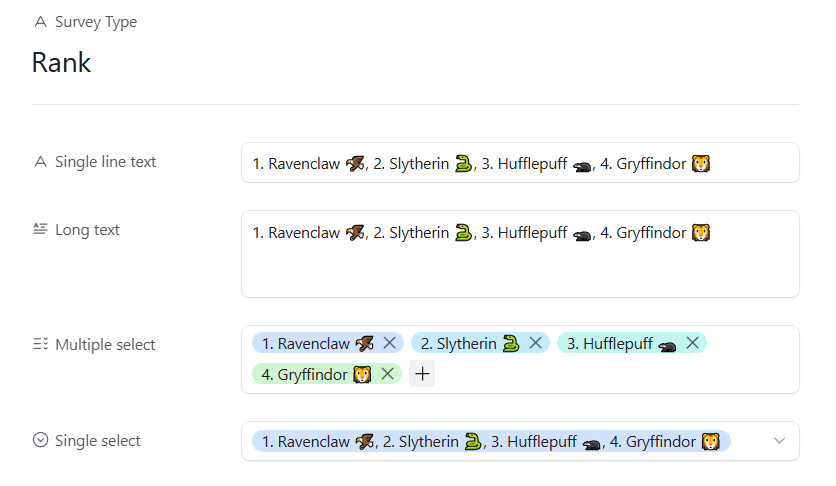Image resolution: width=836 pixels, height=486 pixels.
Task: Remove the 2. Slytherin tag
Action: click(x=535, y=343)
